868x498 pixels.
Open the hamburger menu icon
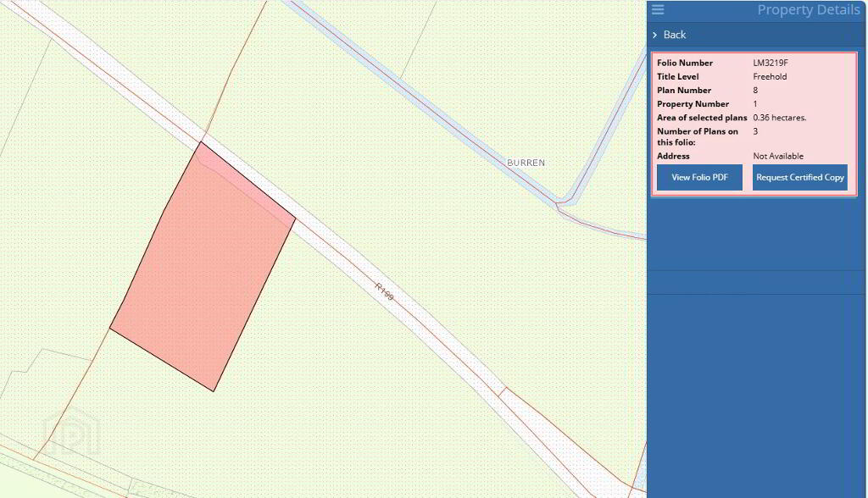pyautogui.click(x=658, y=10)
